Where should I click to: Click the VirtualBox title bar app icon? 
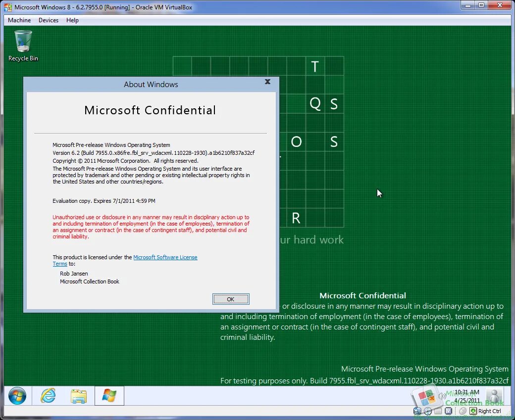[x=7, y=7]
